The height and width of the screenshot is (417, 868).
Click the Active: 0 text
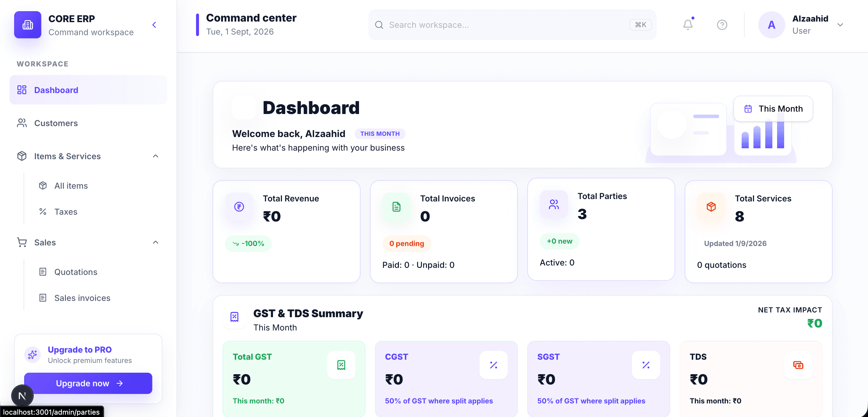[x=557, y=262]
